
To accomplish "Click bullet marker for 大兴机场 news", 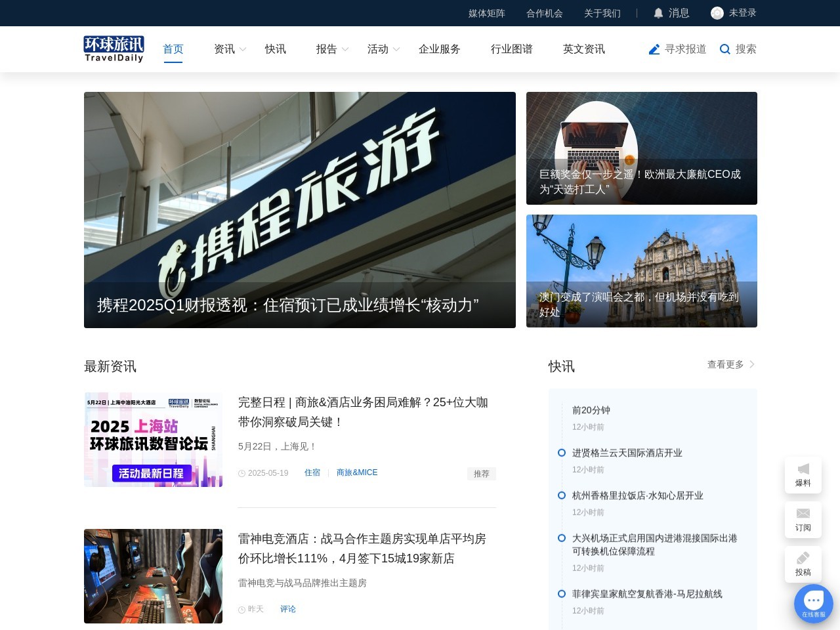I will 562,538.
